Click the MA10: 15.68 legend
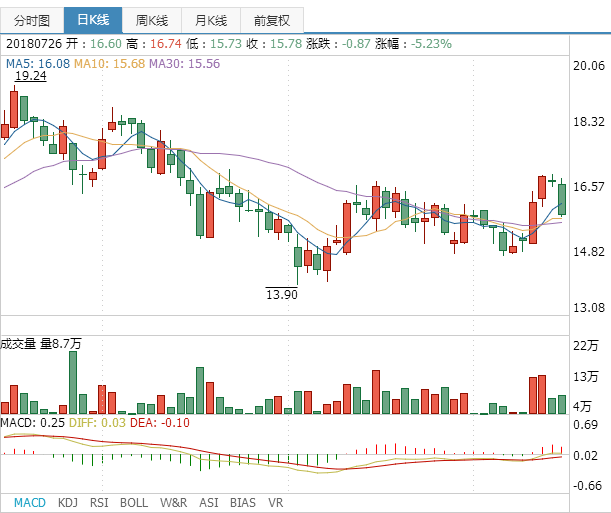 click(109, 63)
